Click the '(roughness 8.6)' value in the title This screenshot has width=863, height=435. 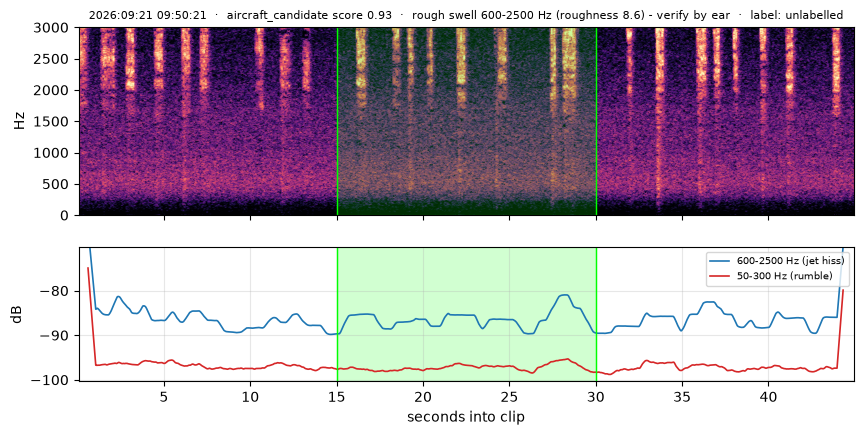pos(600,15)
